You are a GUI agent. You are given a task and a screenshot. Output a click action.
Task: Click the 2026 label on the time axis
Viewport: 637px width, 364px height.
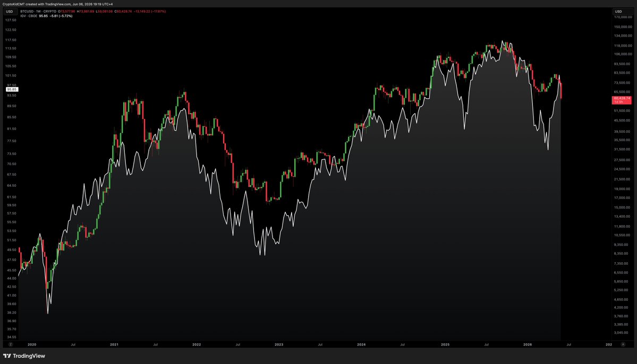click(x=528, y=344)
